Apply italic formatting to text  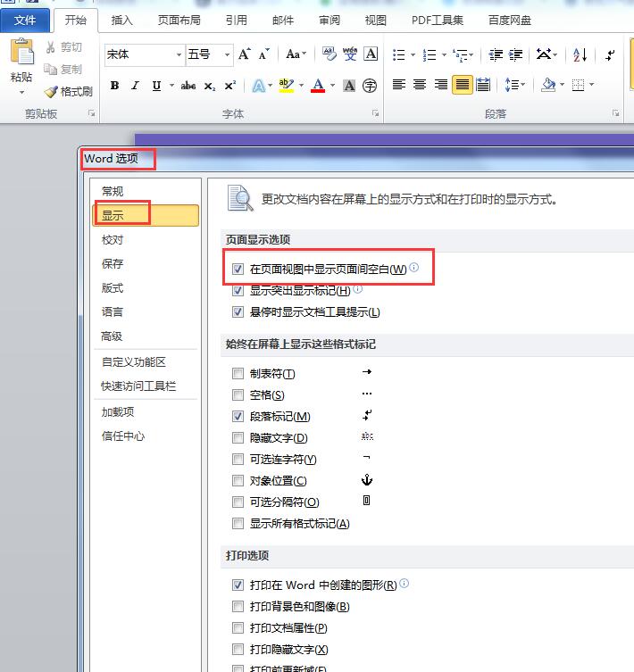coord(135,86)
